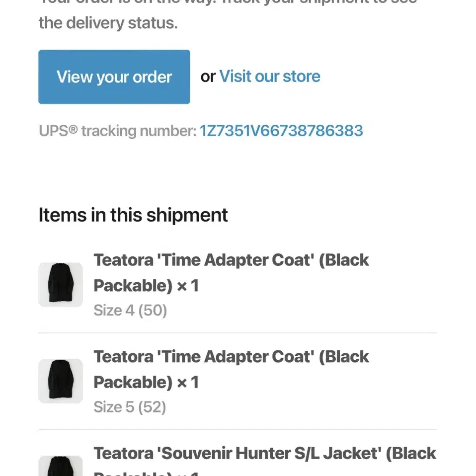Tap the Size 4 coat thumbnail image
This screenshot has width=476, height=476.
[61, 285]
